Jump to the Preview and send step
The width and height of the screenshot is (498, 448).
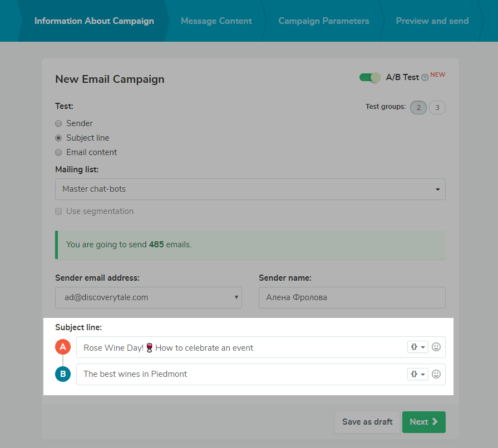pyautogui.click(x=432, y=21)
